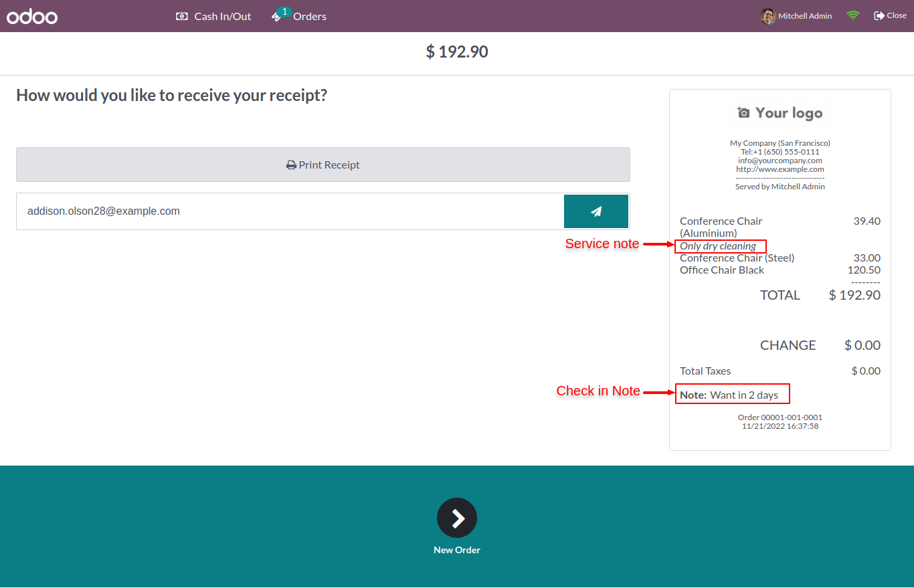The image size is (914, 588).
Task: Click the Your logo placeholder image
Action: [780, 113]
